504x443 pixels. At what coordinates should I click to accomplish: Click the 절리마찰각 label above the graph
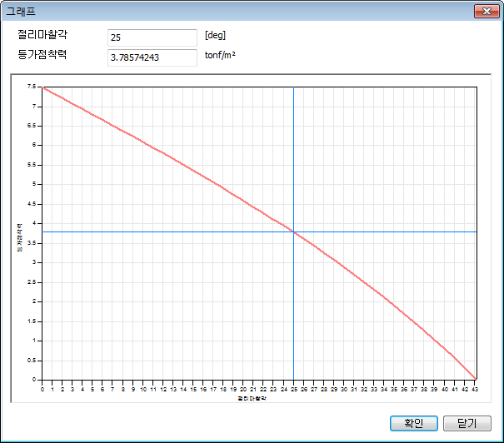[42, 36]
